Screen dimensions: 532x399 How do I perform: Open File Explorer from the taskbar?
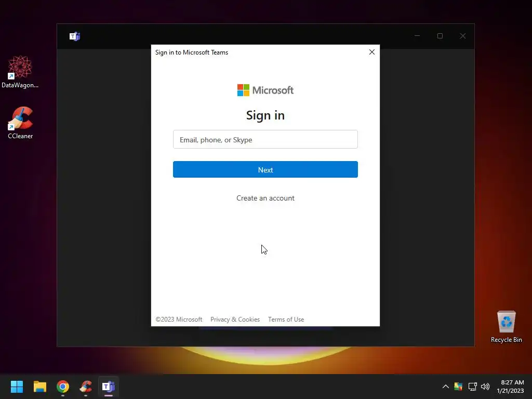coord(39,387)
